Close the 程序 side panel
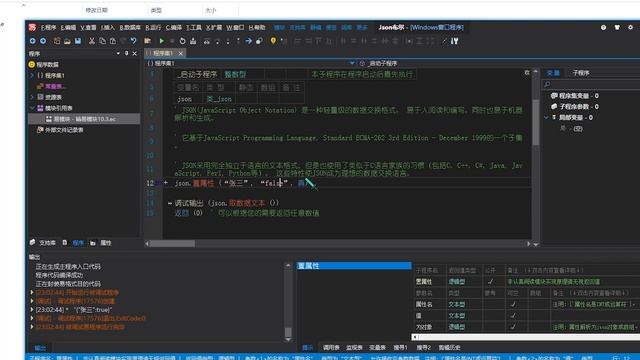640x360 pixels. (x=135, y=53)
